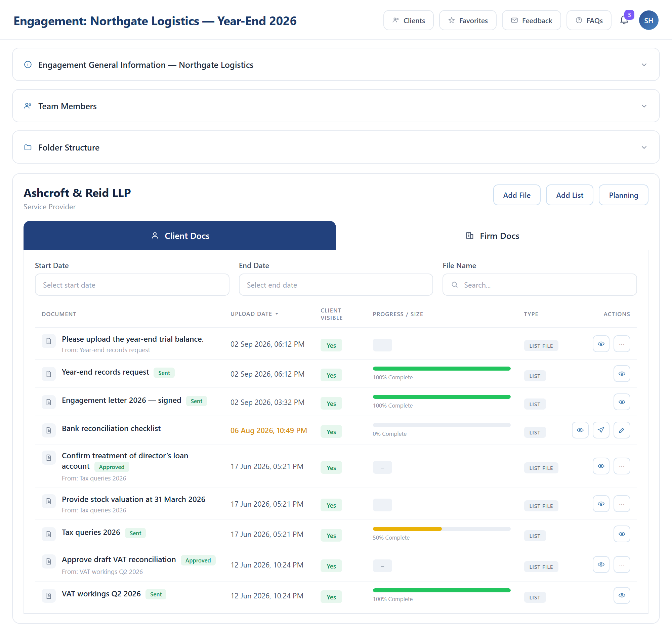View Engagement letter 2026 via eye icon
Screen dimensions: 672x632
[x=622, y=402]
